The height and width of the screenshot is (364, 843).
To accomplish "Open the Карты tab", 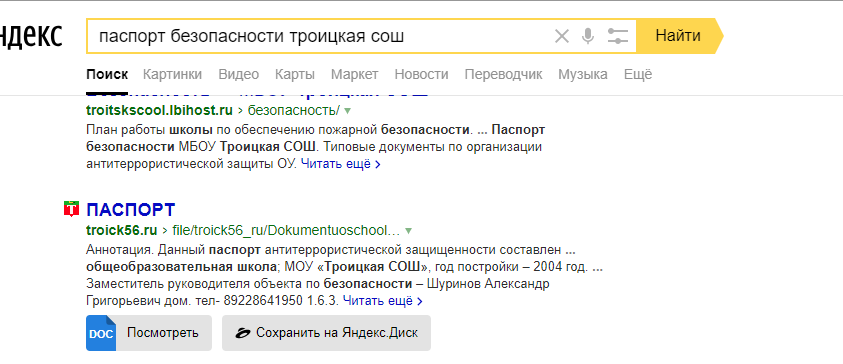I will (295, 74).
